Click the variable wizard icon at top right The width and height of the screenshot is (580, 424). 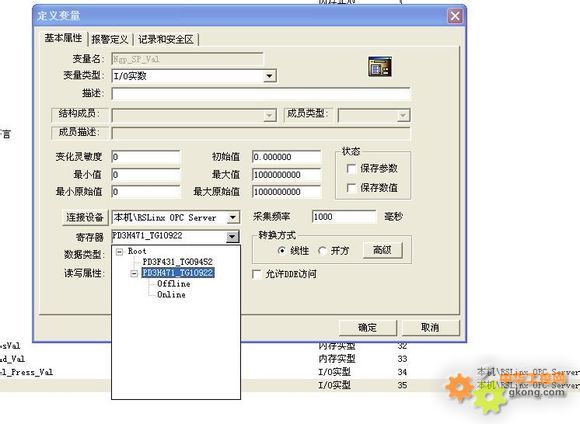pos(380,67)
